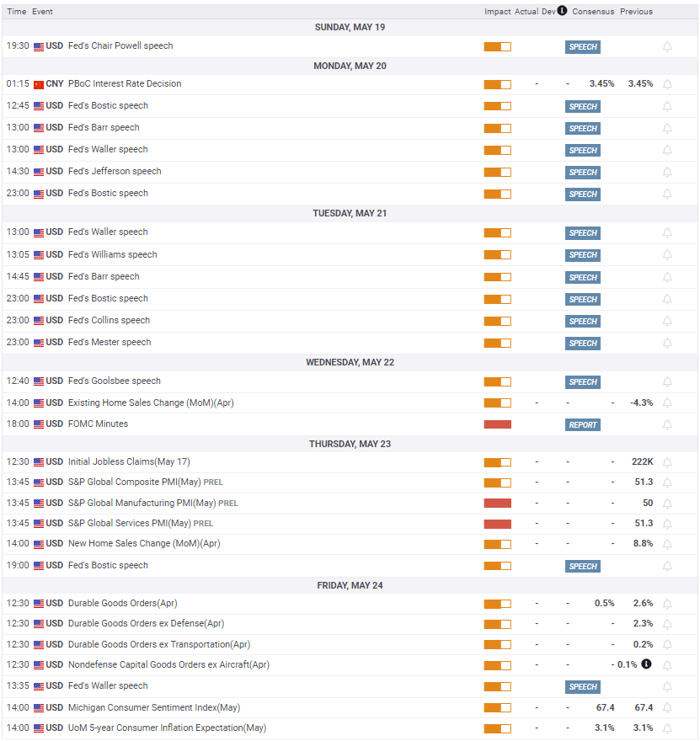Screen dimensions: 700x741
Task: Toggle bell for S&P Global Manufacturing PMI
Action: (667, 504)
